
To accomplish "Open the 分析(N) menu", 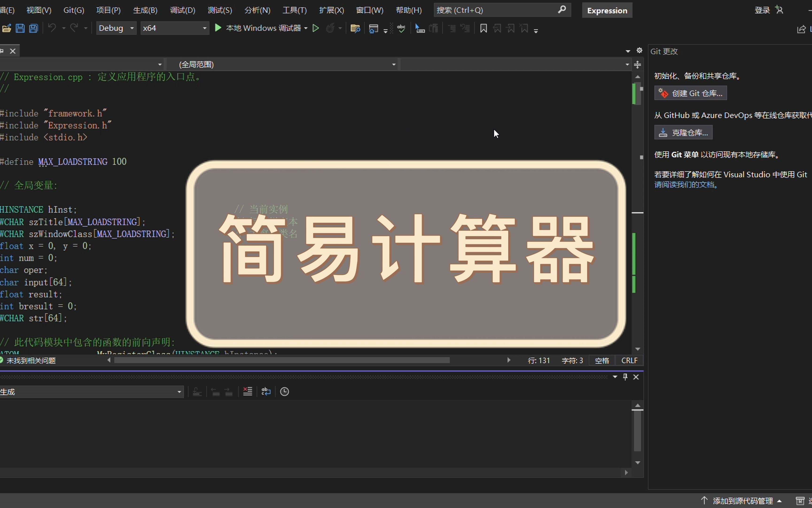I will [257, 10].
